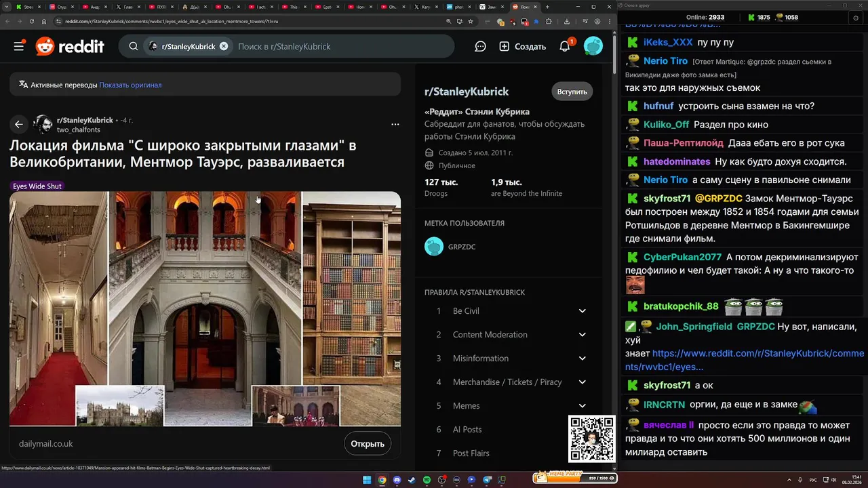The height and width of the screenshot is (488, 868).
Task: Click Открыть button on link preview
Action: pyautogui.click(x=368, y=443)
